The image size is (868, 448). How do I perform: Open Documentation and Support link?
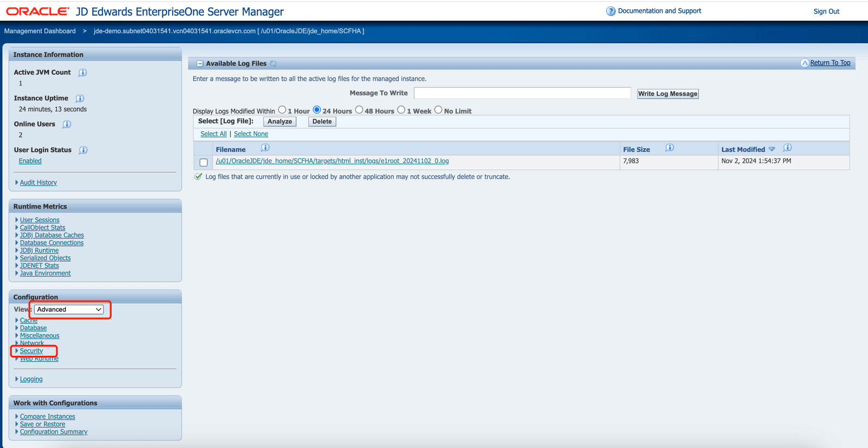(x=659, y=11)
